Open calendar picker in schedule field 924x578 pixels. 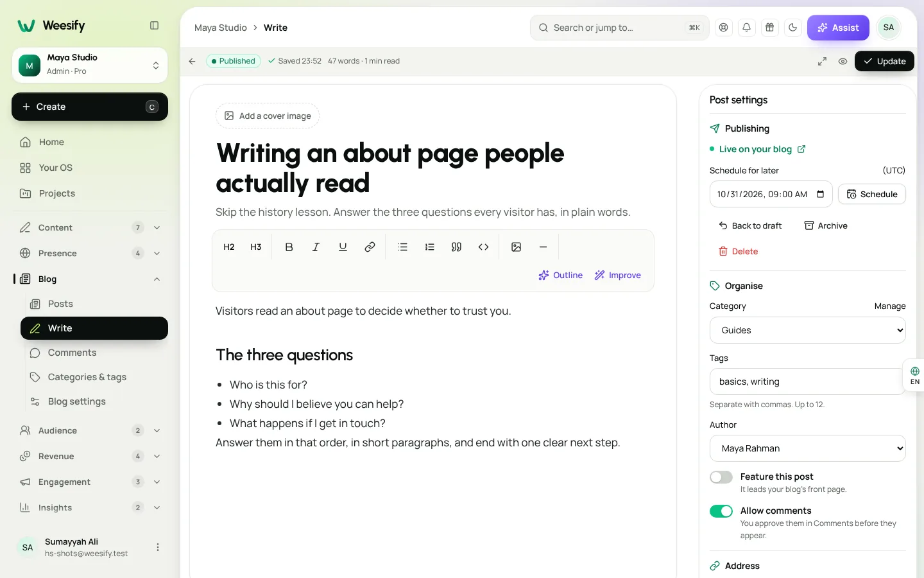(820, 194)
